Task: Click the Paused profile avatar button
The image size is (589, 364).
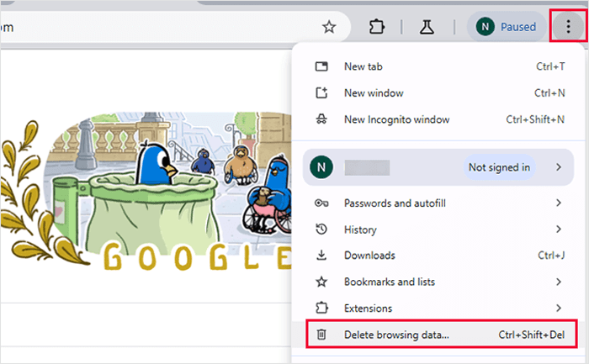Action: click(x=507, y=27)
